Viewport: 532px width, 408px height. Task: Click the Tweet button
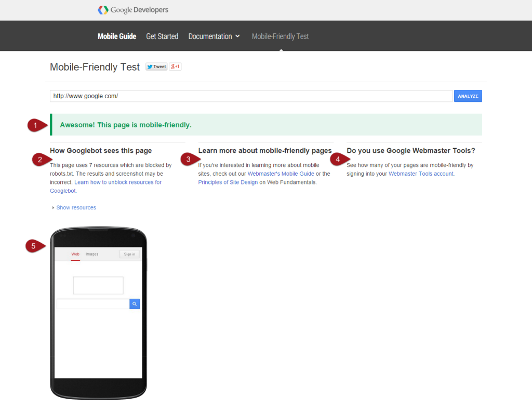click(156, 67)
